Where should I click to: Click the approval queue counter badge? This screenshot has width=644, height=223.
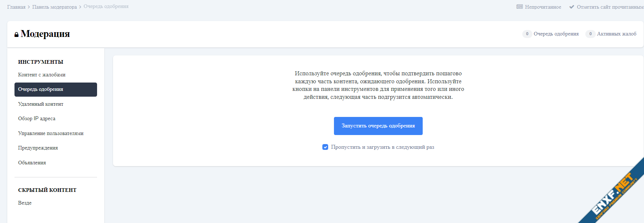pyautogui.click(x=527, y=34)
